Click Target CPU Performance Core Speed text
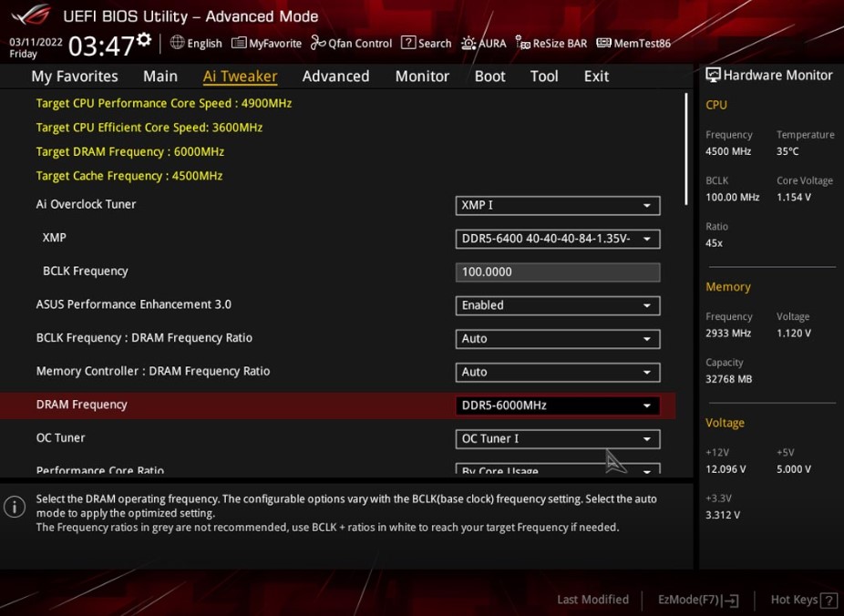The image size is (844, 616). tap(164, 103)
